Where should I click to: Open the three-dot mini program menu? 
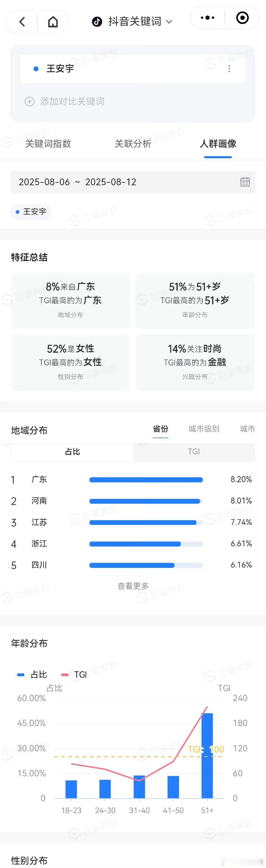(x=208, y=17)
